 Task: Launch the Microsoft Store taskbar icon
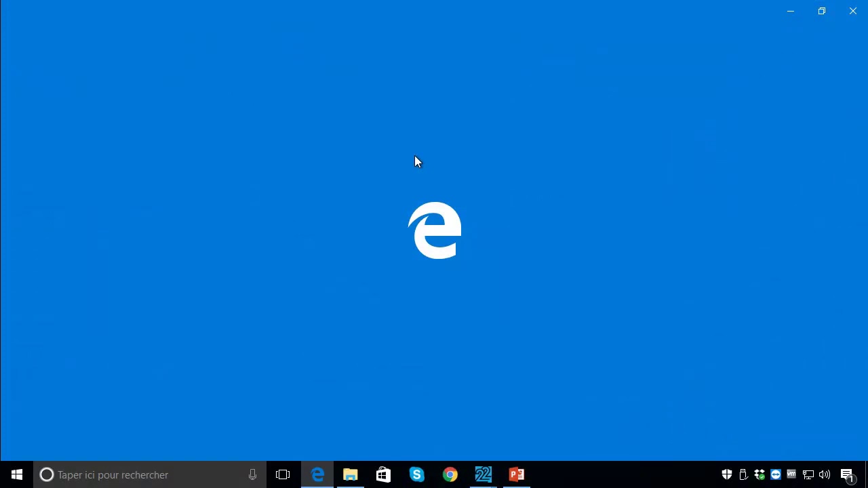click(x=383, y=474)
